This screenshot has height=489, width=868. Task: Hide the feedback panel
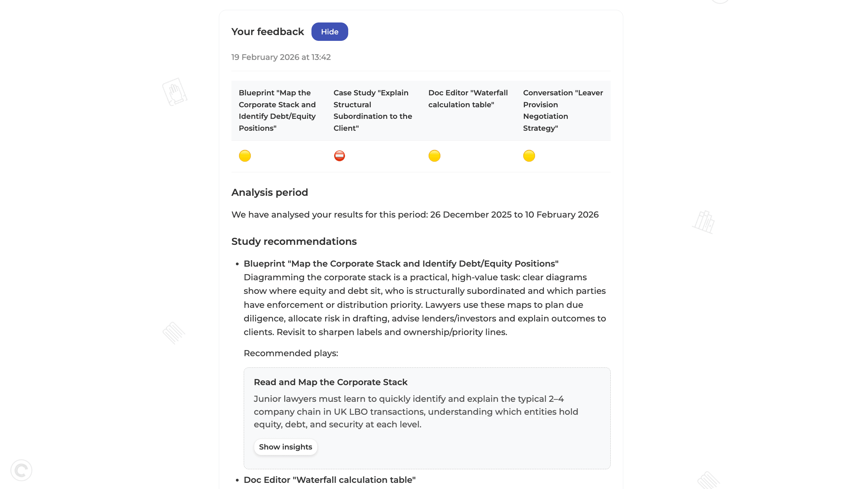point(329,31)
